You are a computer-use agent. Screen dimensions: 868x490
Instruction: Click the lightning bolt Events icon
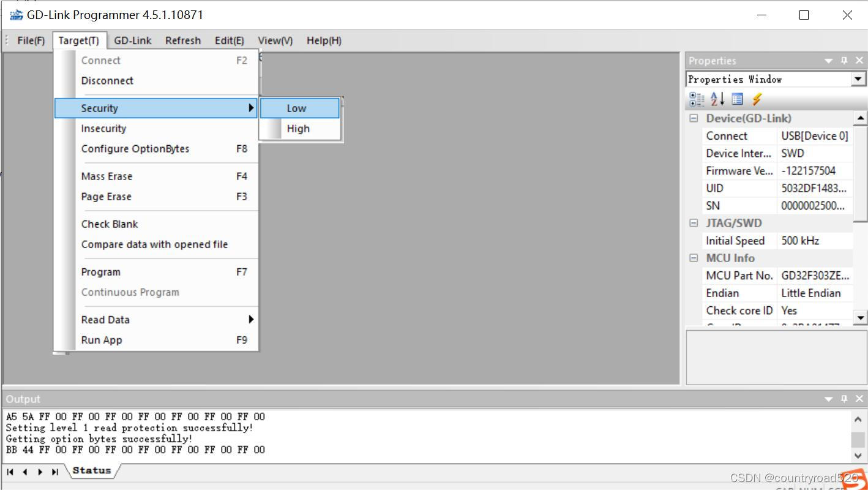[x=757, y=99]
